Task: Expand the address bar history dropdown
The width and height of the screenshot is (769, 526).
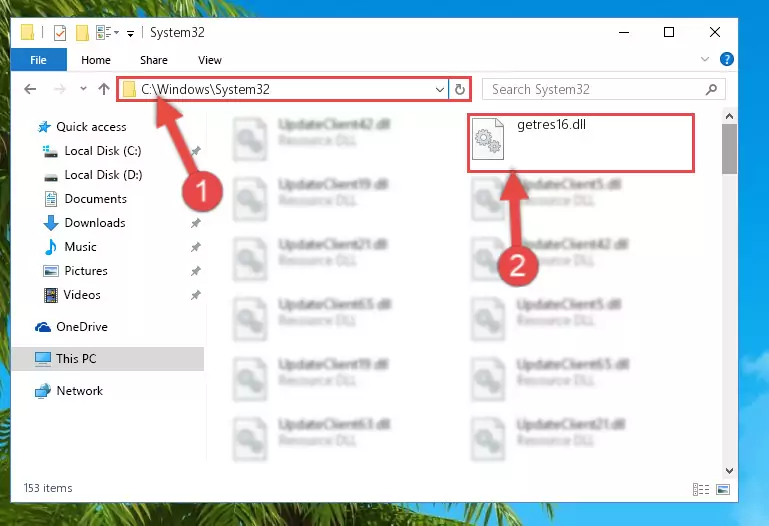Action: [439, 90]
